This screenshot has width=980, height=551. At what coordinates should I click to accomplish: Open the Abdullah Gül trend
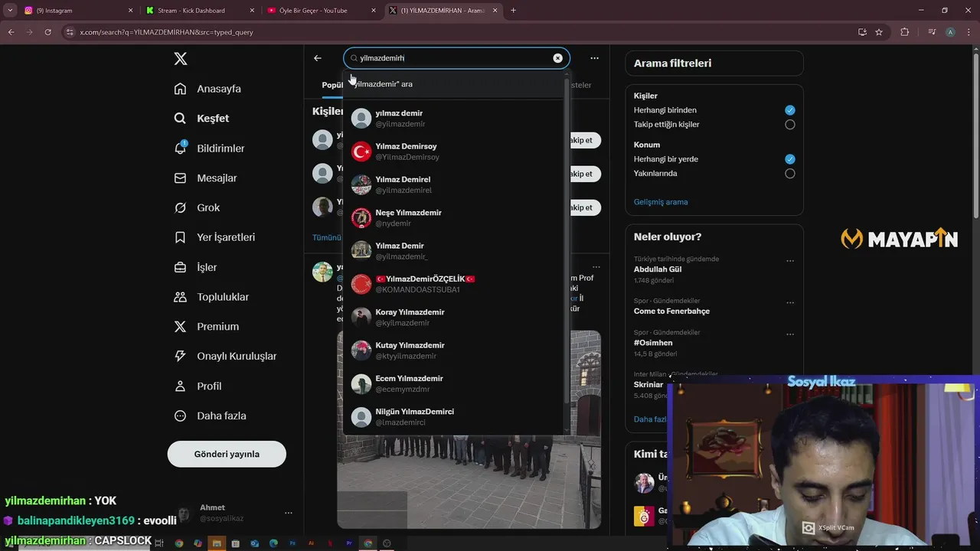tap(658, 269)
